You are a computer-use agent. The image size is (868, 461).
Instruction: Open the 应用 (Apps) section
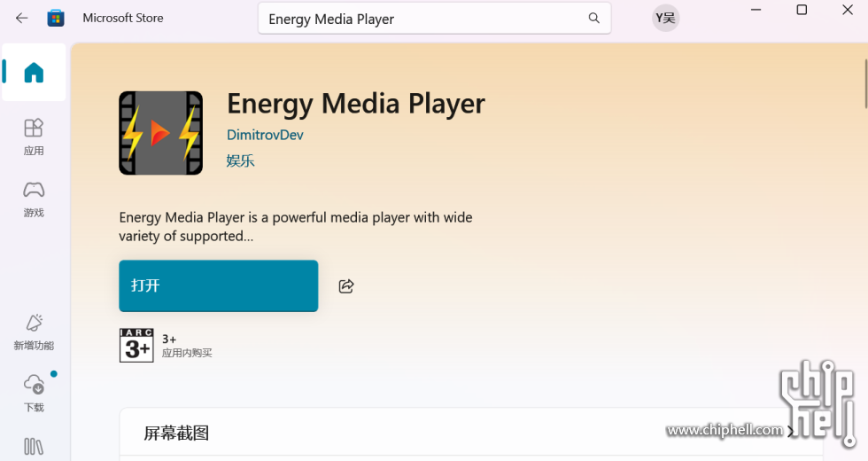tap(34, 137)
